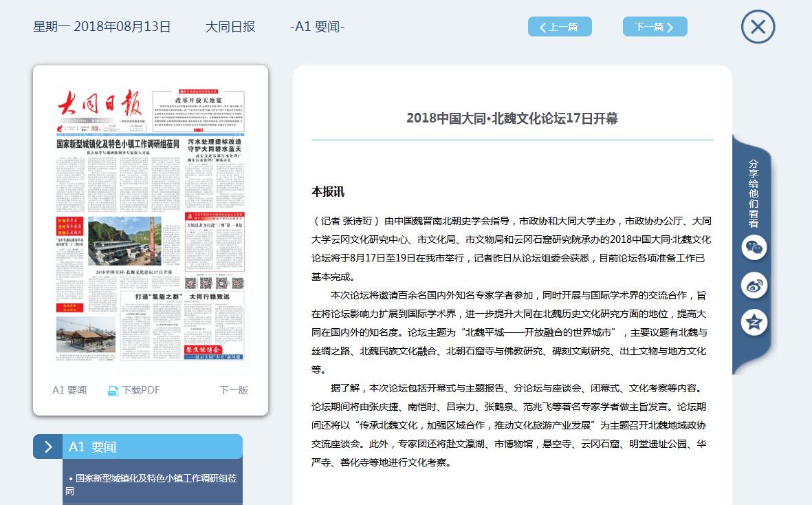Viewport: 812px width, 505px height.
Task: Click the date 星期一 2018年08月13日
Action: coord(102,27)
